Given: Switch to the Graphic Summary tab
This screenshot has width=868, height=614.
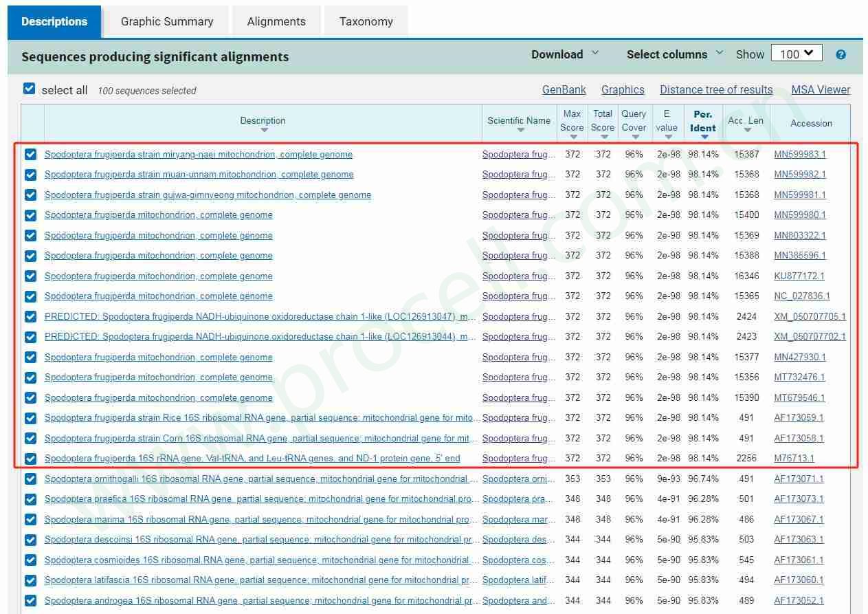Looking at the screenshot, I should [167, 21].
